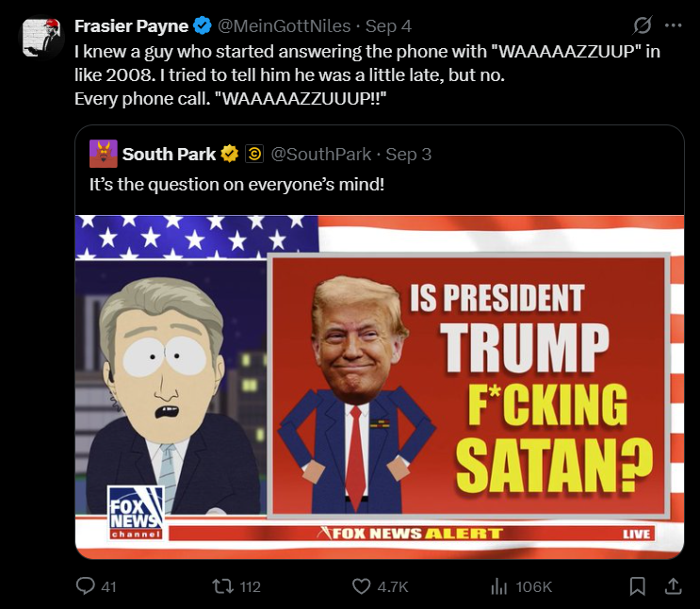Viewport: 700px width, 609px height.
Task: Click the share upload icon
Action: click(673, 586)
